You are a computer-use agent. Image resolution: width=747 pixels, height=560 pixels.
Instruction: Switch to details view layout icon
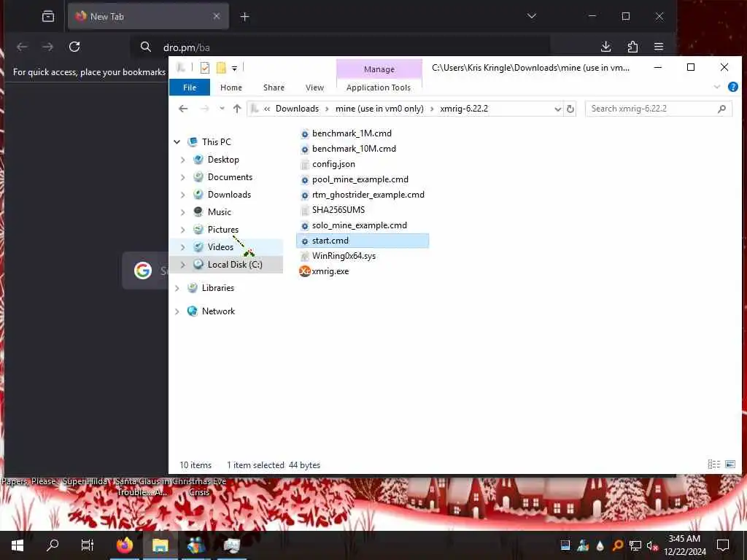click(713, 464)
